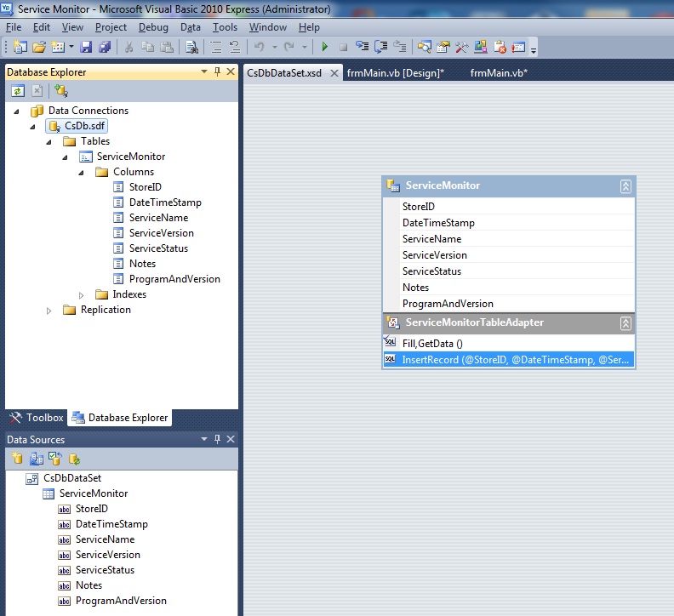Collapse ServiceMonitor table box in designer

pos(625,186)
